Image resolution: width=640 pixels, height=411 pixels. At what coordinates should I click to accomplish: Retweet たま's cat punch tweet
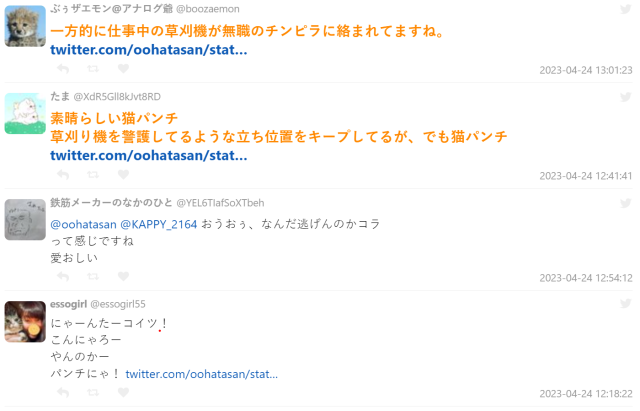pyautogui.click(x=93, y=175)
